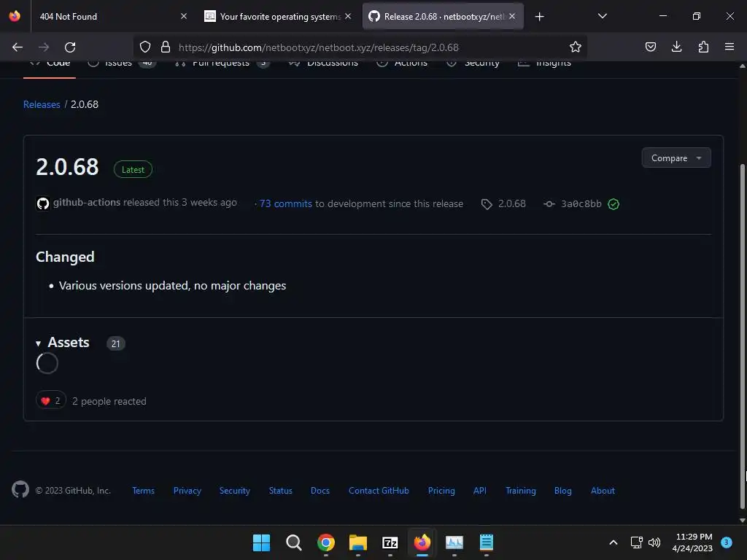Switch to Your favorite operating systems tab
Screen dimensions: 747x560
coord(278,17)
